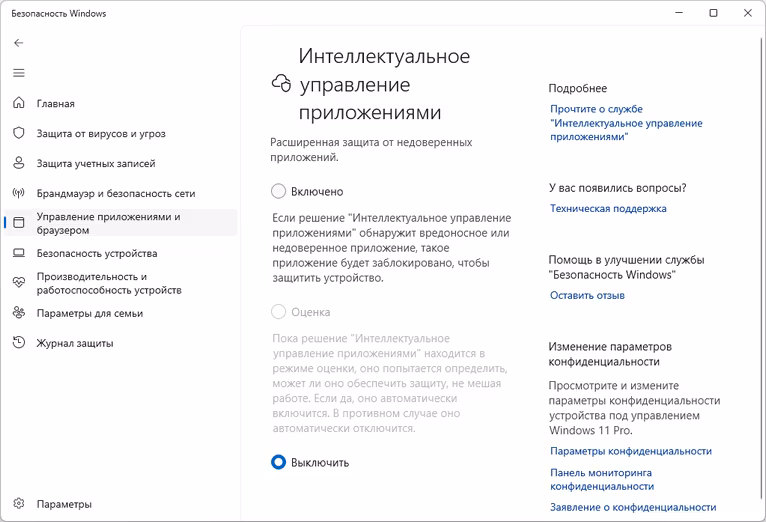Screen dimensions: 766x522
Task: Click the shield icon for virus protection
Action: point(19,133)
